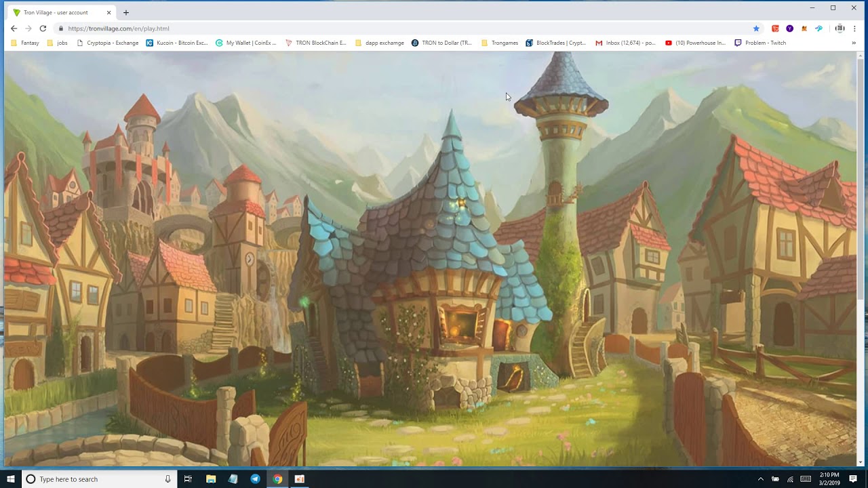The image size is (868, 488).
Task: Open the taskbar clock showing 2:10 PM
Action: [830, 479]
